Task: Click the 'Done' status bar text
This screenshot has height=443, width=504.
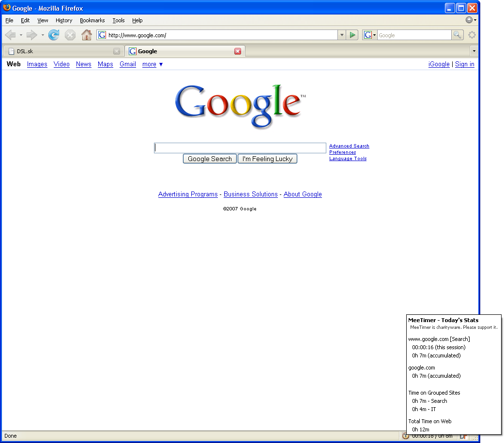Action: (11, 436)
